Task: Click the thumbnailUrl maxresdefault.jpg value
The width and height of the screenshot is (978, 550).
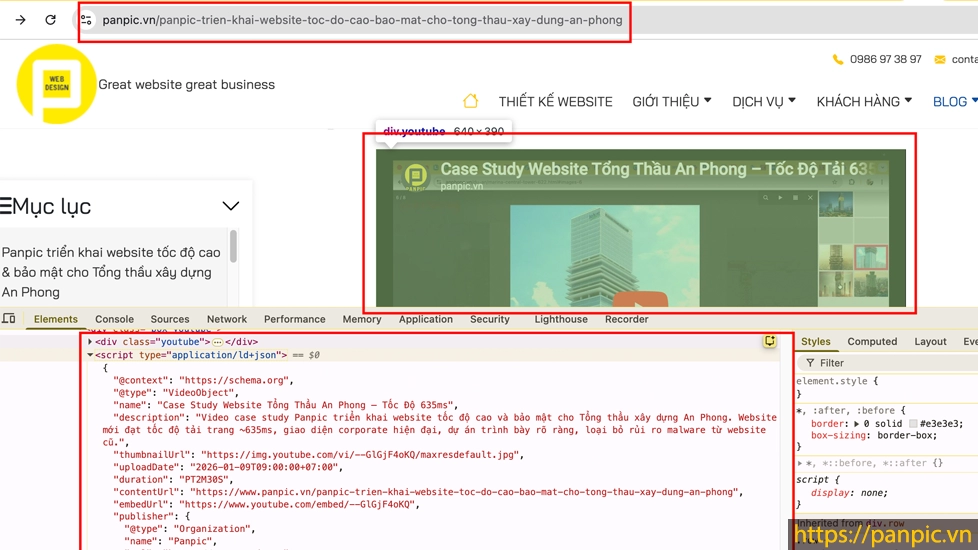Action: (359, 455)
